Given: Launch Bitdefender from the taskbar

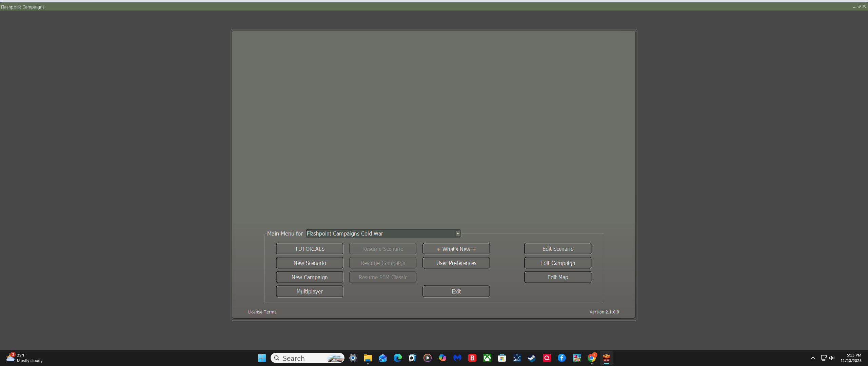Looking at the screenshot, I should tap(472, 358).
